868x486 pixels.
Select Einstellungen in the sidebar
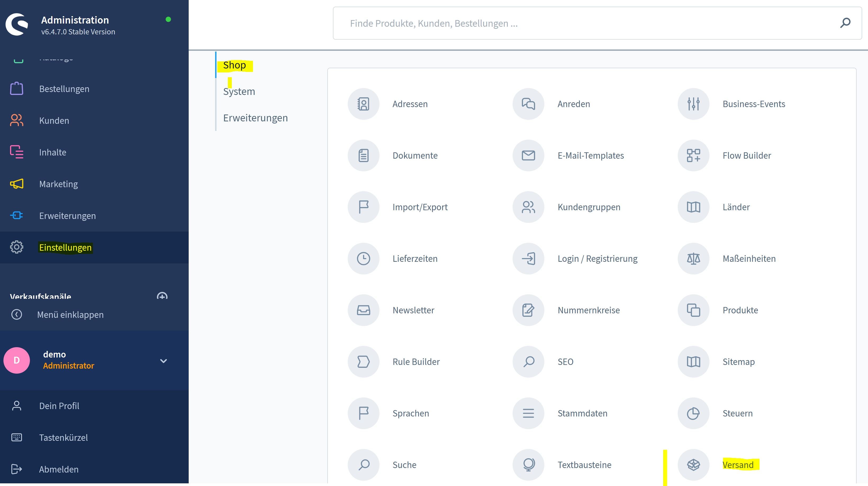coord(94,247)
